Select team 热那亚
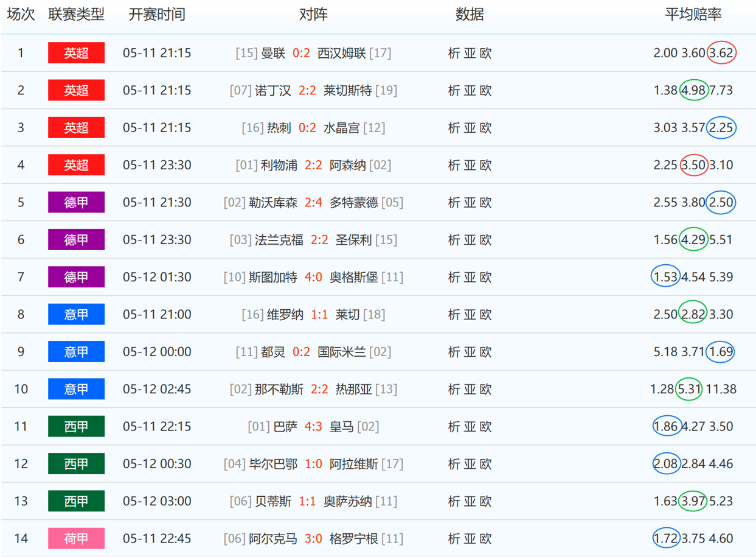 pyautogui.click(x=354, y=390)
